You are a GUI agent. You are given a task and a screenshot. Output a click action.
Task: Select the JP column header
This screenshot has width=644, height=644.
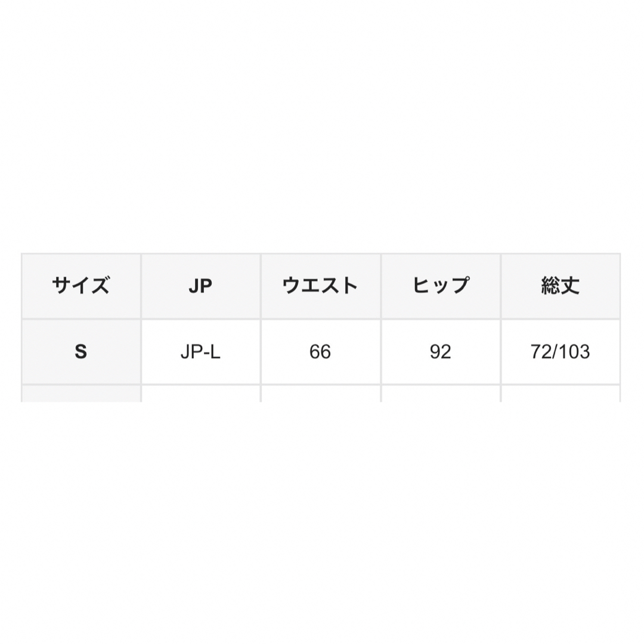201,286
